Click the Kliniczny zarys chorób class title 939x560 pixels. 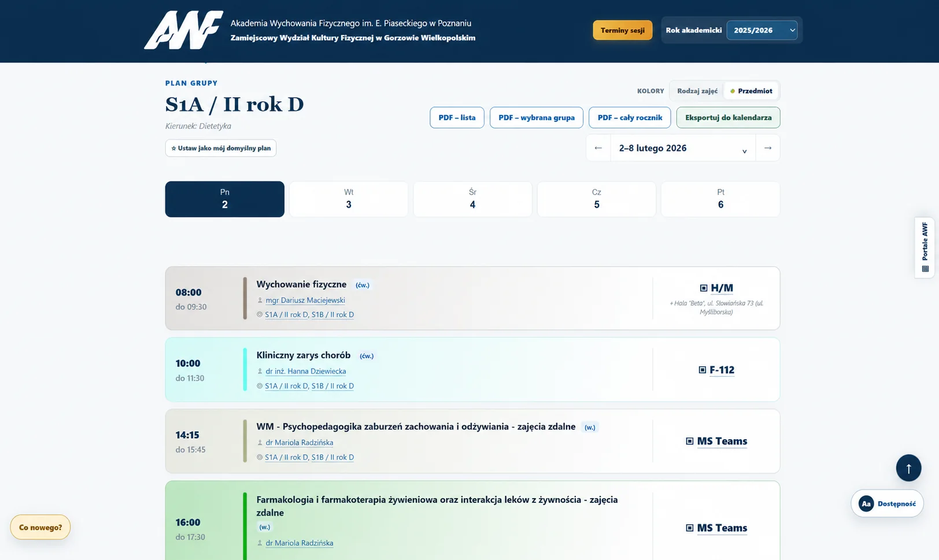coord(304,355)
